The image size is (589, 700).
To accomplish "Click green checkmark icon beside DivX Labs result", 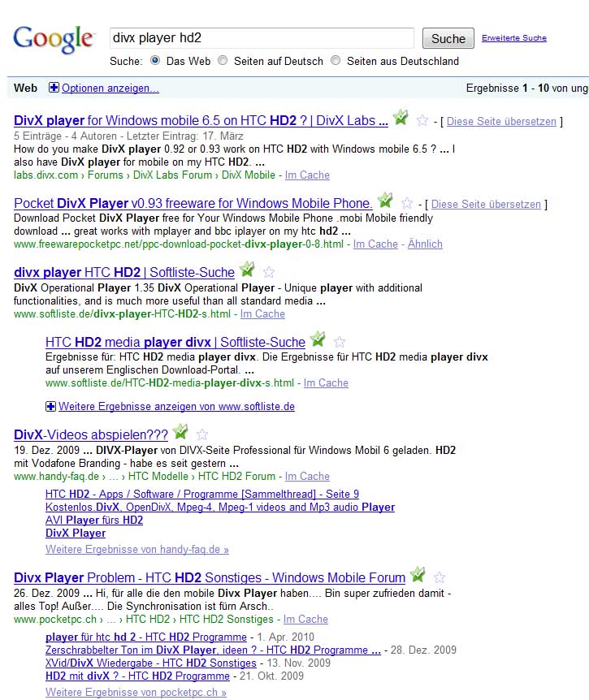I will click(401, 118).
